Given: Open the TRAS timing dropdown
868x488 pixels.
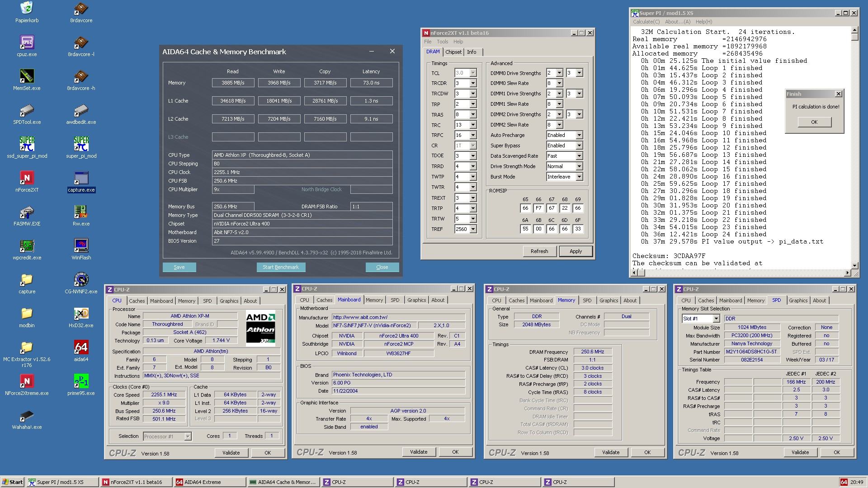Looking at the screenshot, I should tap(473, 114).
